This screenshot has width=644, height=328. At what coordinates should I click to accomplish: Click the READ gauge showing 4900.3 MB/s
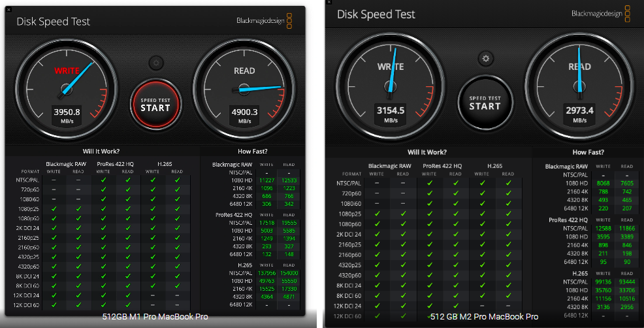(x=244, y=90)
